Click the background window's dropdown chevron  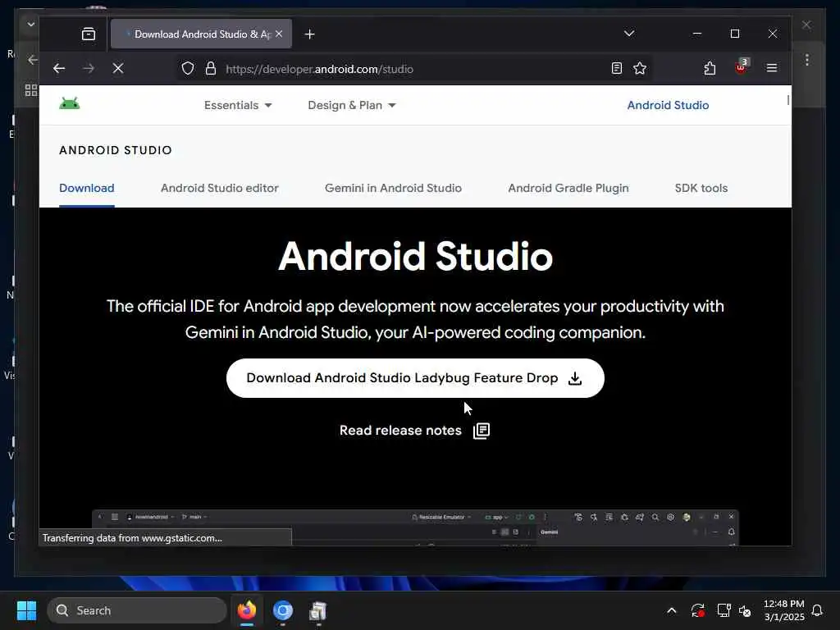pos(31,24)
